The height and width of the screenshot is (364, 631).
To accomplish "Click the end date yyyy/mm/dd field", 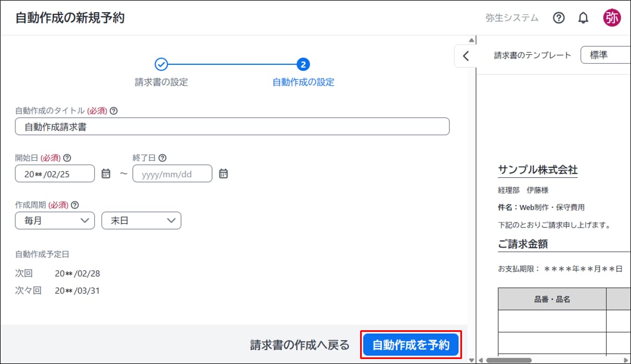I will (x=172, y=173).
